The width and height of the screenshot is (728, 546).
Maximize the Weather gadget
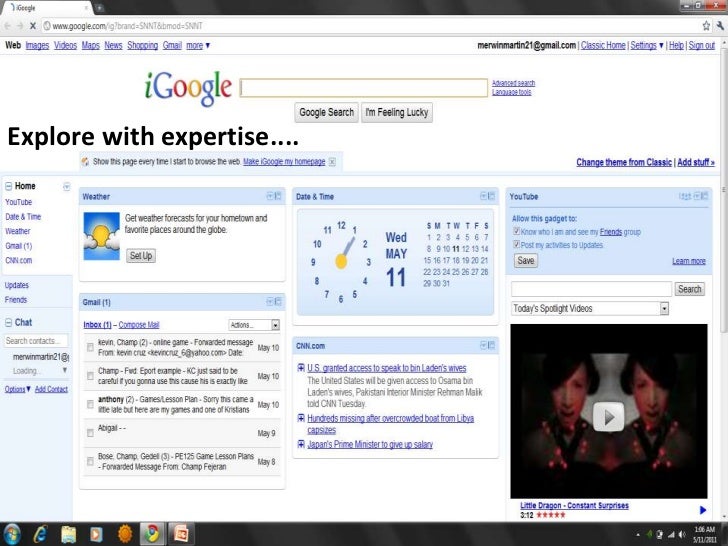pos(278,196)
